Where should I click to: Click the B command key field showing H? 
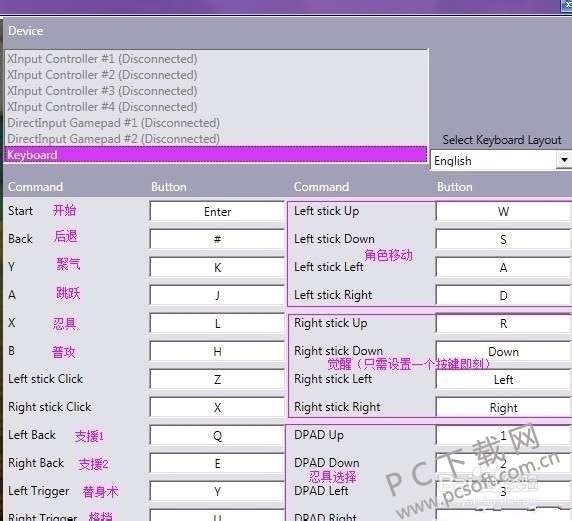(x=217, y=352)
